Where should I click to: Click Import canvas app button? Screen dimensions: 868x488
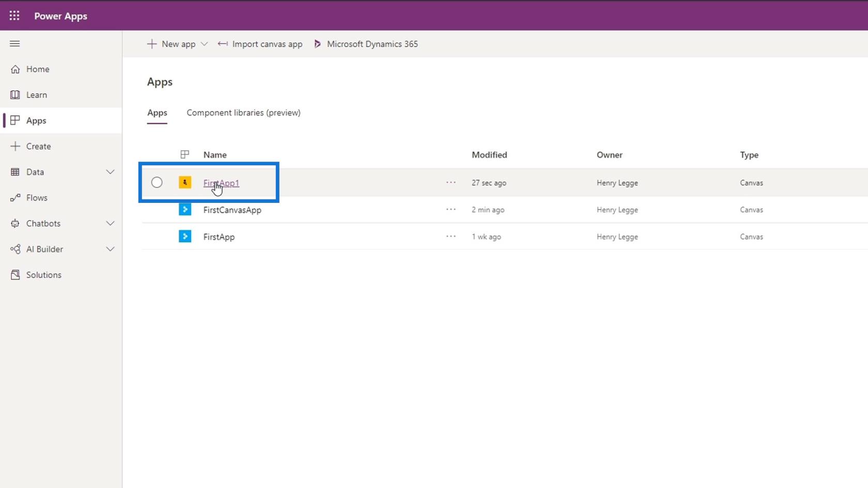tap(260, 44)
